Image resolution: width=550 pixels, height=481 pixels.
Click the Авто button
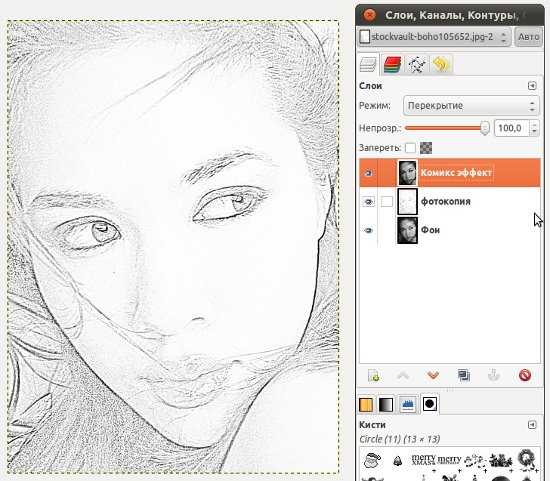coord(529,37)
